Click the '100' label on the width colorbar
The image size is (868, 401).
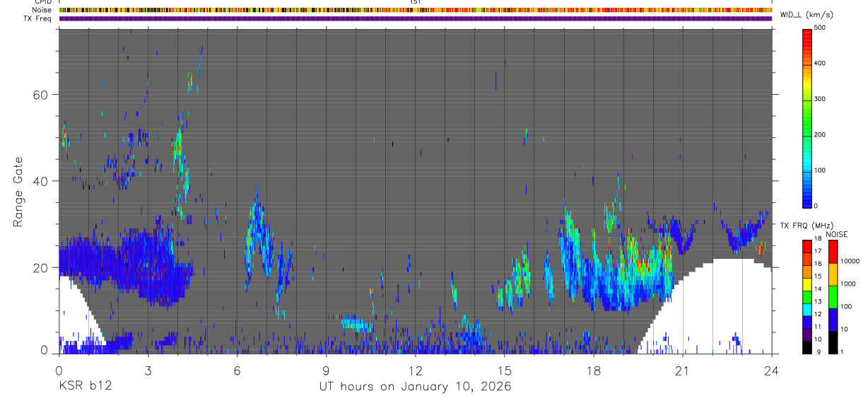(820, 170)
